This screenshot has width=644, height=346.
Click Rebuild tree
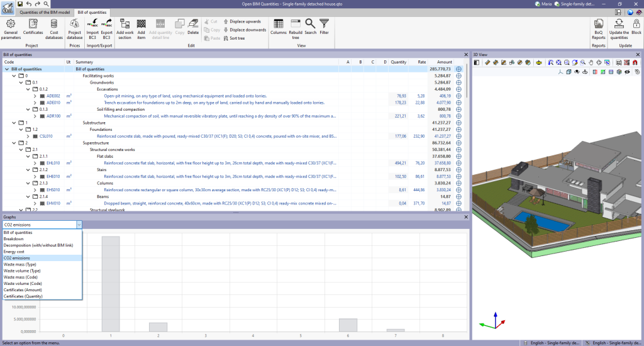(x=296, y=29)
